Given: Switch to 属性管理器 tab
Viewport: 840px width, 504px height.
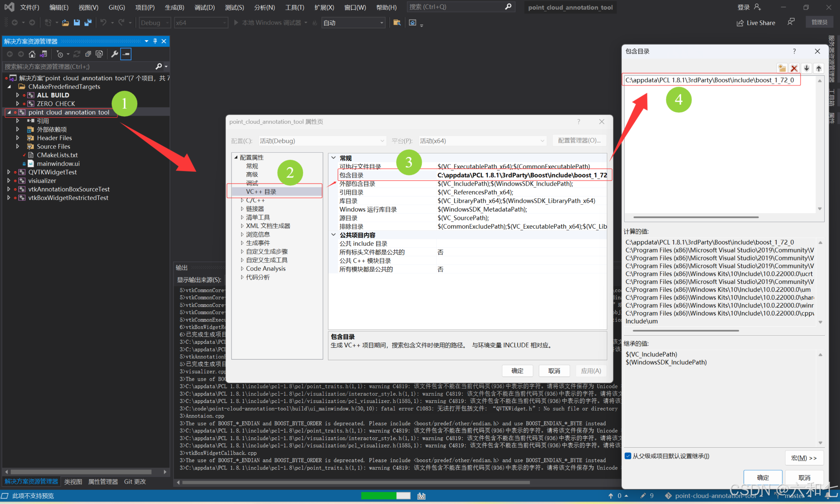Looking at the screenshot, I should click(103, 481).
